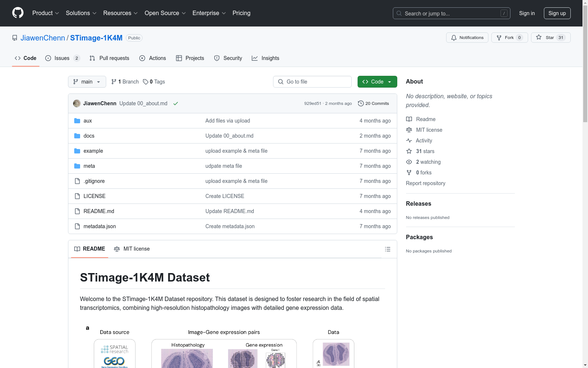Expand the Open Source menu

click(x=165, y=13)
